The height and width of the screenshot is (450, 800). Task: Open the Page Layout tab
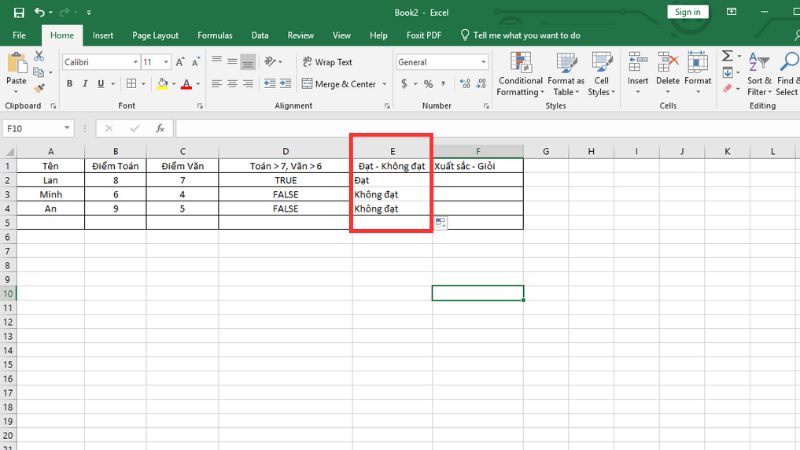(x=155, y=35)
